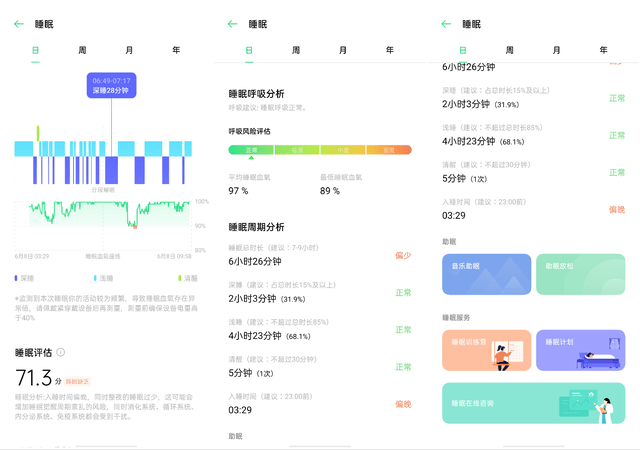
Task: Click the 睡眠呼吸分析 heading
Action: [x=256, y=94]
